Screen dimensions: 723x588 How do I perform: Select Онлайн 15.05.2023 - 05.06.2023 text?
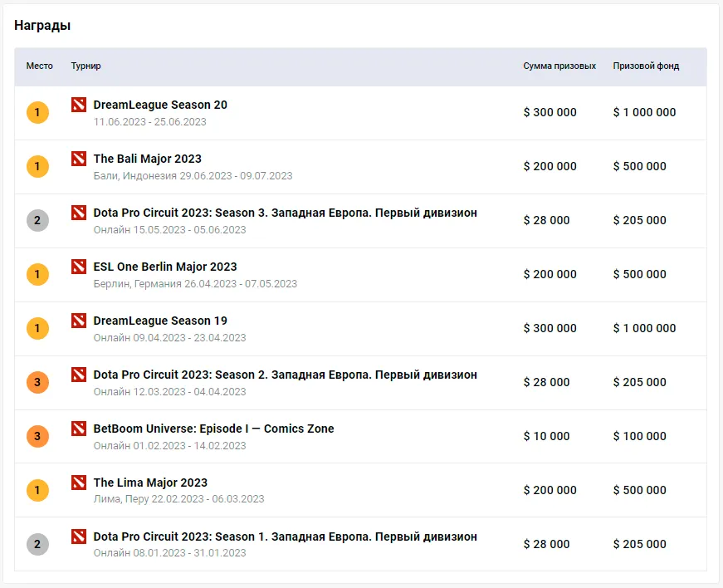[x=169, y=230]
